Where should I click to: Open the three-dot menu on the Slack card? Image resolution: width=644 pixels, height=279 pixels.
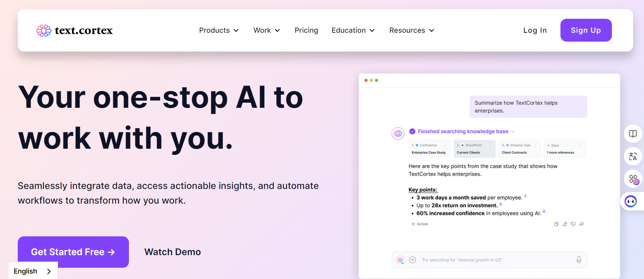pos(580,145)
